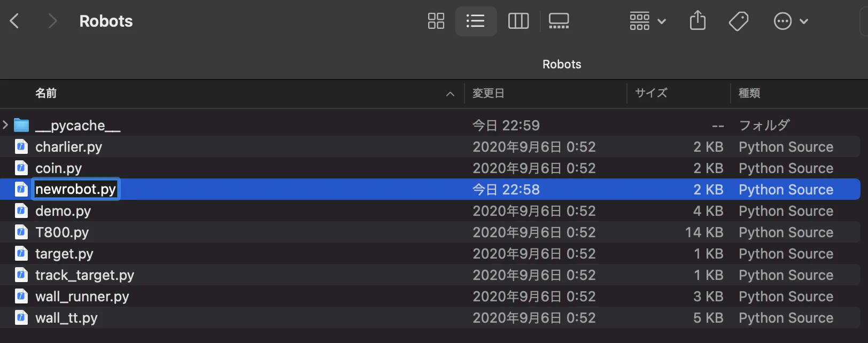This screenshot has height=343, width=868.
Task: Click the Robots path bar label
Action: click(562, 64)
